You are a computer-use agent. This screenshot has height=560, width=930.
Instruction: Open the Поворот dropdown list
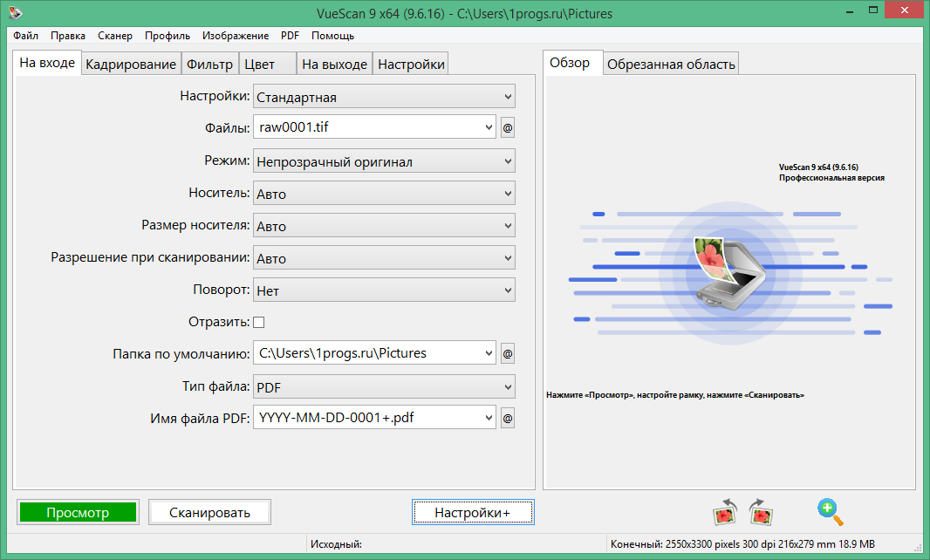384,290
